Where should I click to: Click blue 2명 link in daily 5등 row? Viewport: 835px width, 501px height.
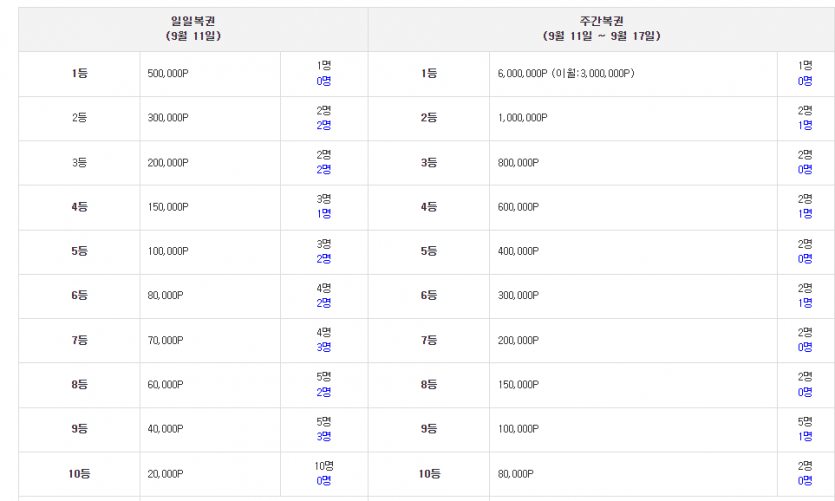[x=324, y=259]
